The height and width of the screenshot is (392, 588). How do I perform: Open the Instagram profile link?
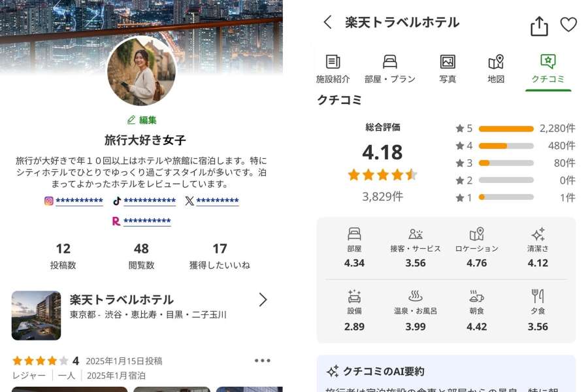pyautogui.click(x=74, y=201)
